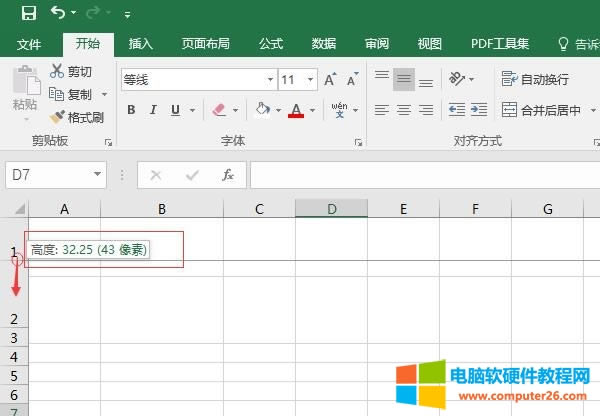Click the increase font size icon
Image resolution: width=600 pixels, height=416 pixels.
point(333,79)
